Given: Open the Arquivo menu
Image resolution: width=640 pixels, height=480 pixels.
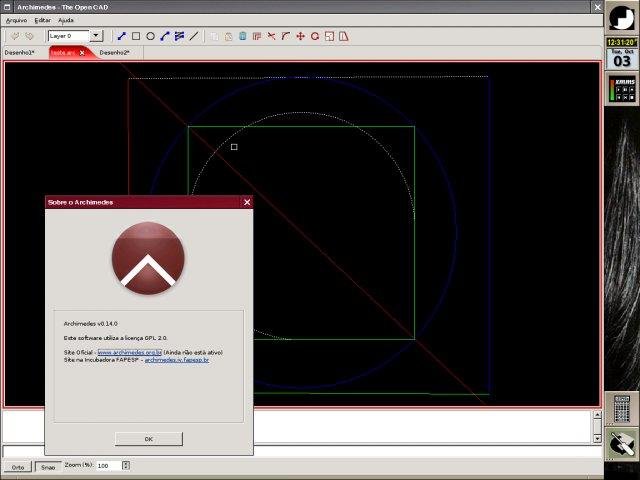Looking at the screenshot, I should pyautogui.click(x=16, y=20).
